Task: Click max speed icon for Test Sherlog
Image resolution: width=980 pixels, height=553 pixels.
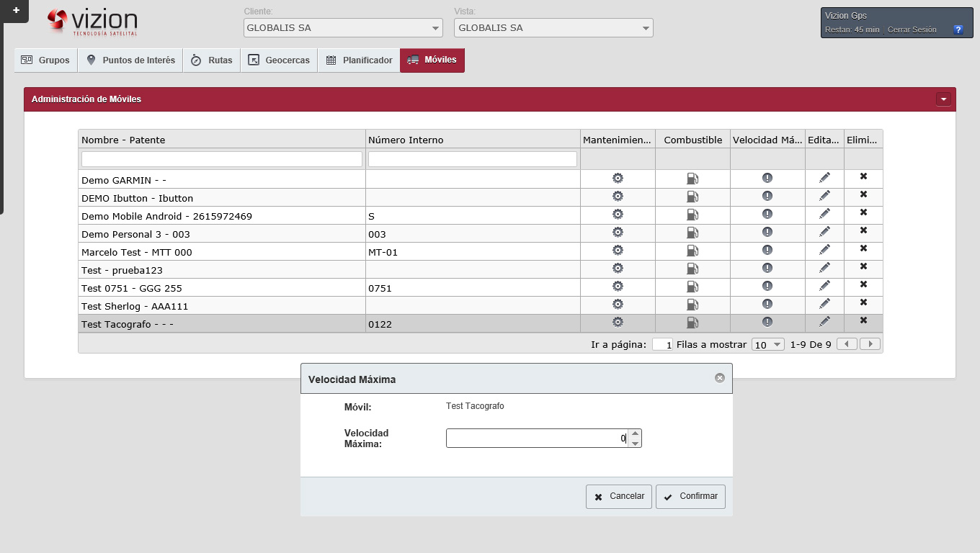Action: tap(767, 304)
